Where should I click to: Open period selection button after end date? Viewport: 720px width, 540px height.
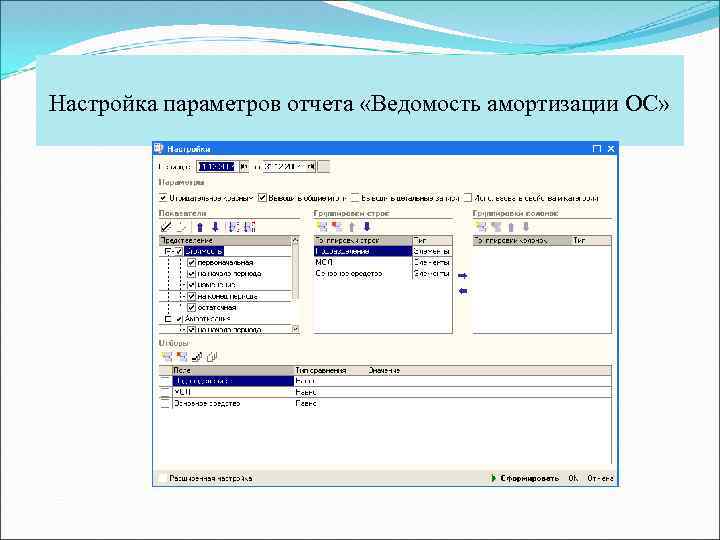pyautogui.click(x=323, y=166)
